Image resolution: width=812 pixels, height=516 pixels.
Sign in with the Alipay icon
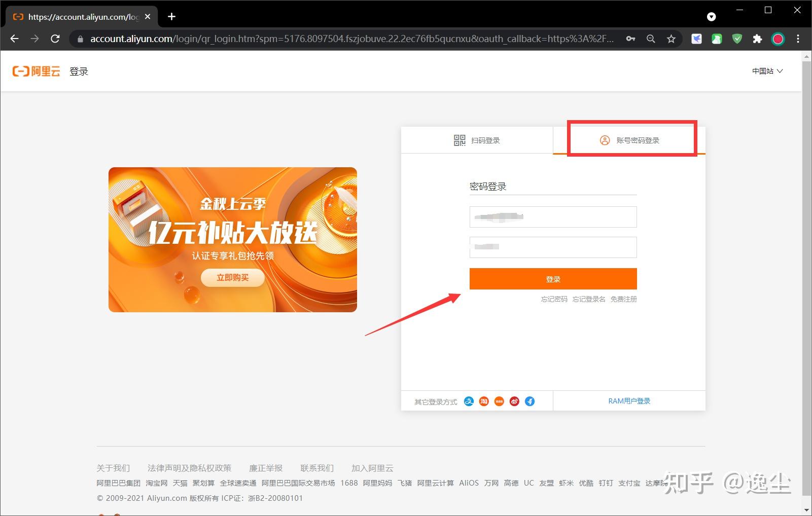click(469, 401)
